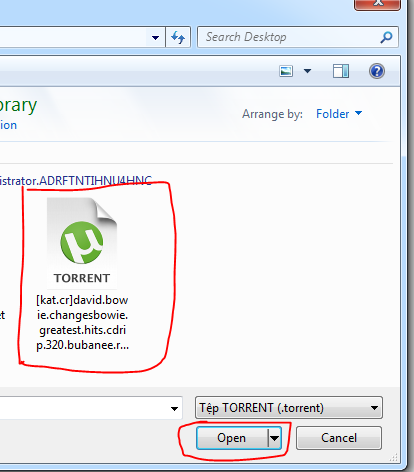
Task: Expand the view options arrow
Action: click(x=307, y=71)
